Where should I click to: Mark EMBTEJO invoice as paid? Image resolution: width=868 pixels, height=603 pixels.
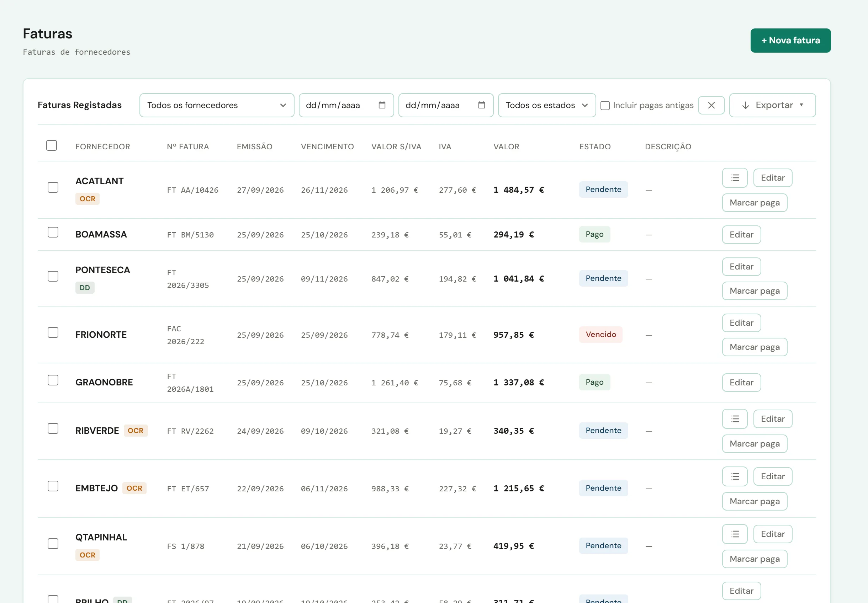click(754, 501)
